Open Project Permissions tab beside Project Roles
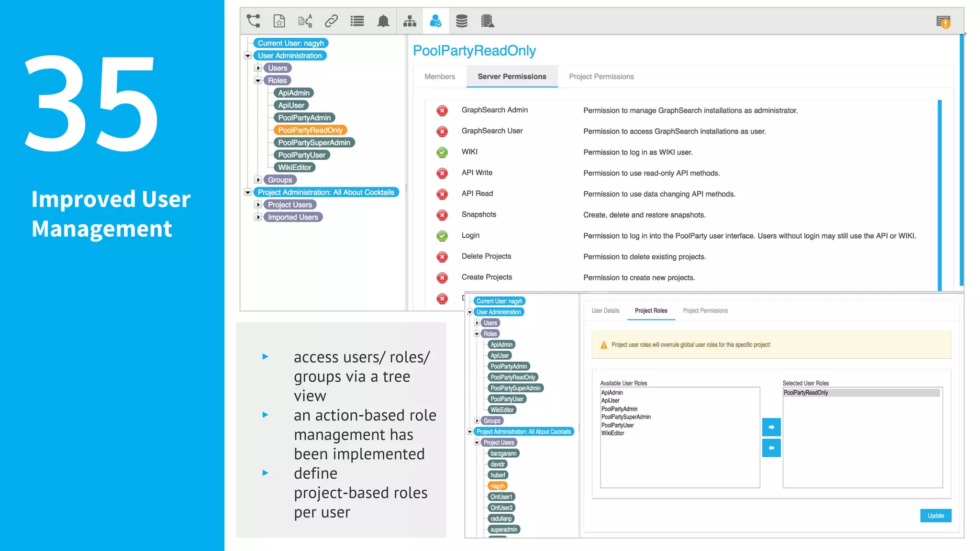Screen dimensions: 980x551 pyautogui.click(x=705, y=310)
